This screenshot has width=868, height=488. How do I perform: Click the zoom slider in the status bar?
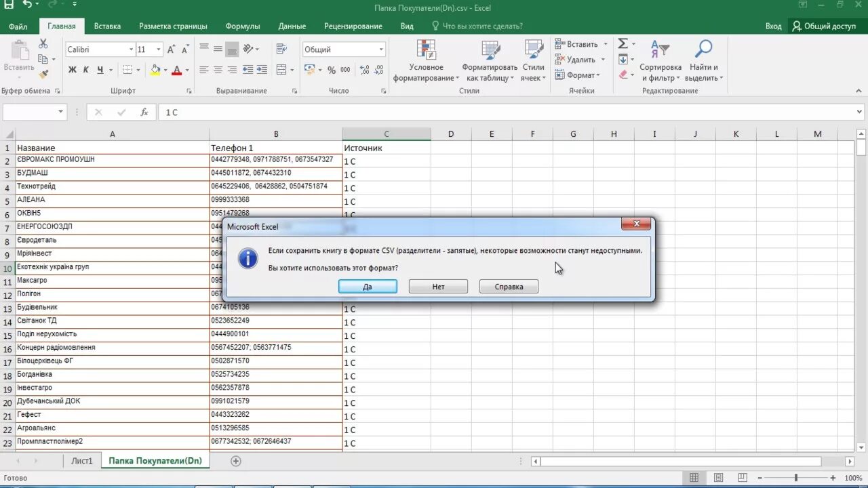click(x=795, y=478)
